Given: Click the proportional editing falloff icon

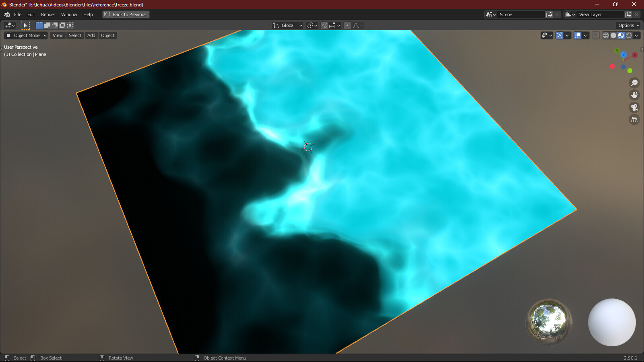Looking at the screenshot, I should click(356, 25).
